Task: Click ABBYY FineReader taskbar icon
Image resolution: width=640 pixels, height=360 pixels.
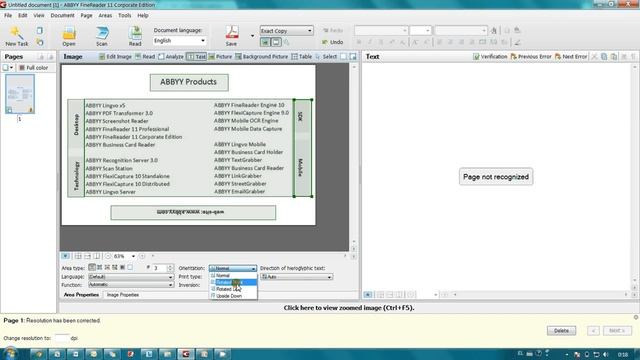Action: (x=186, y=354)
